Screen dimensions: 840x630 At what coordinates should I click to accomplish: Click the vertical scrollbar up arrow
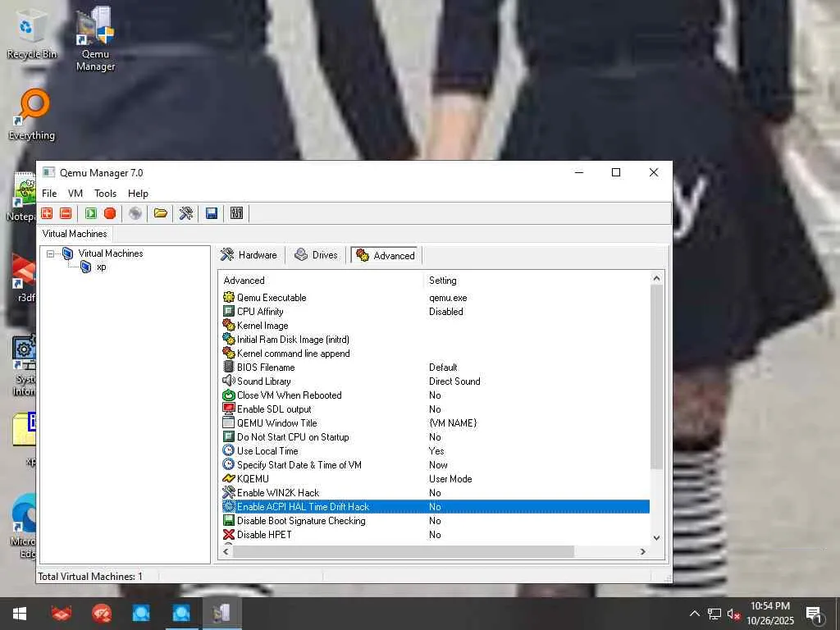[x=657, y=278]
